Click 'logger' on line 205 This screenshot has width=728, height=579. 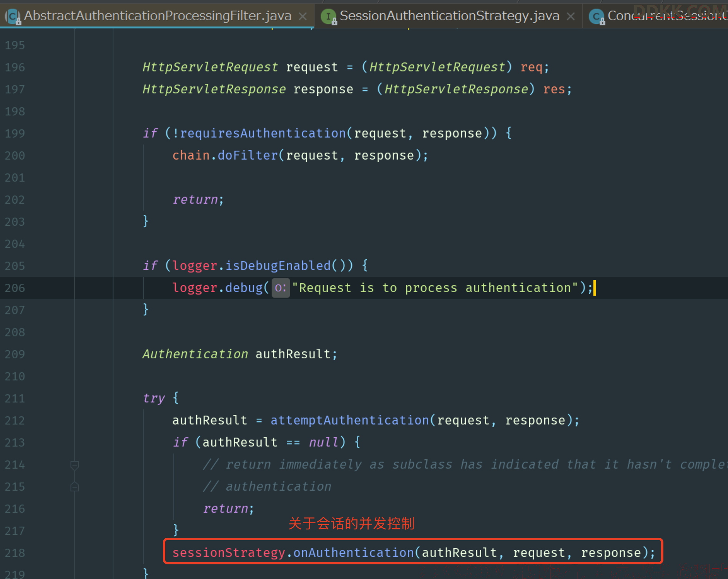tap(195, 266)
